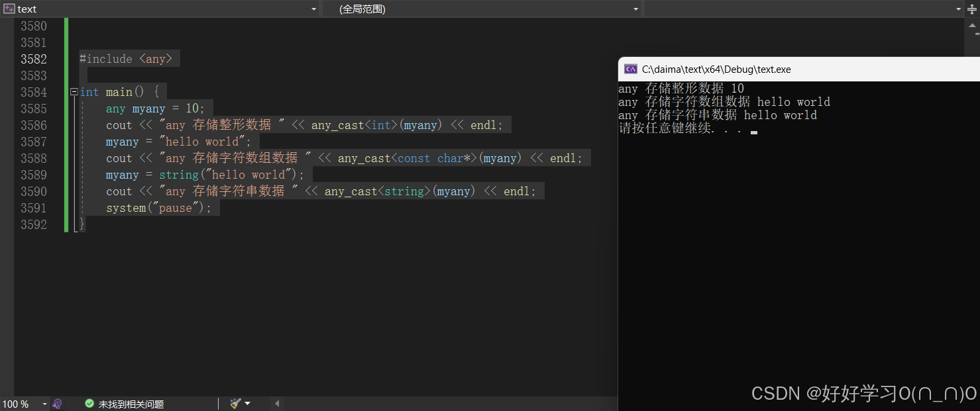The image size is (980, 411).
Task: Click line number 3590 in the margin
Action: tap(34, 191)
